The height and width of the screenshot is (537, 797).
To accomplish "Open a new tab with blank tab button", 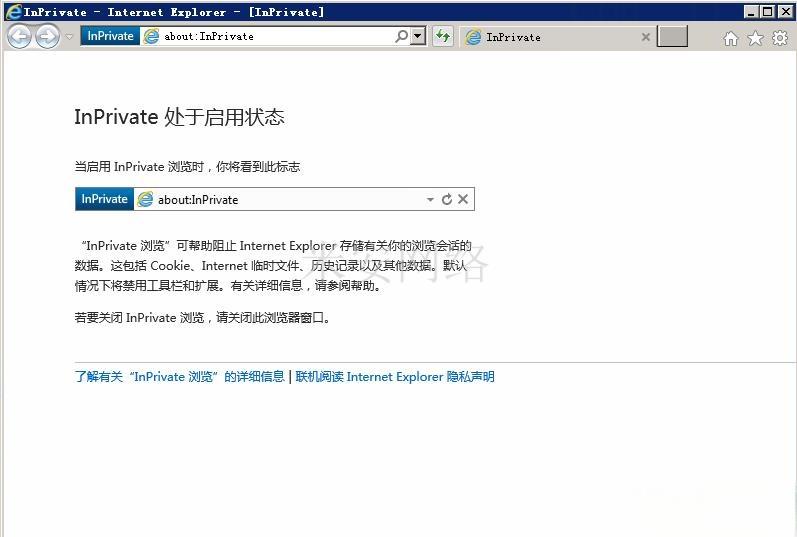I will [672, 37].
